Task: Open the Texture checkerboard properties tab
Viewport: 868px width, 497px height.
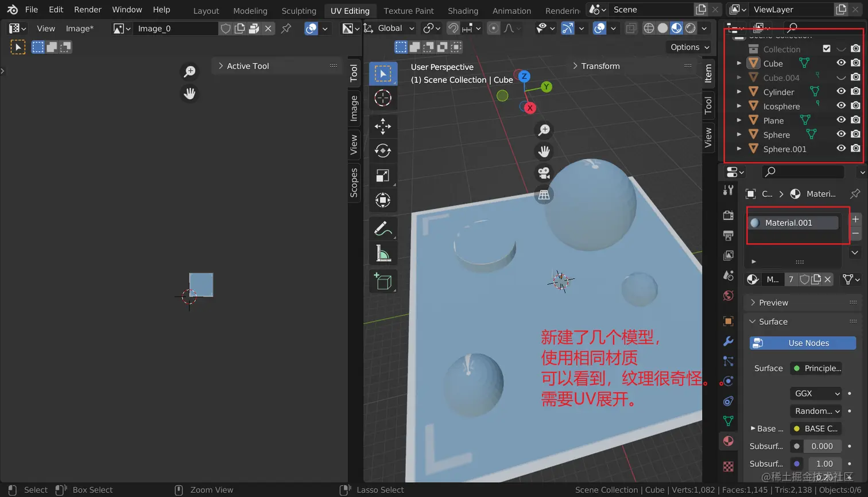Action: click(728, 466)
